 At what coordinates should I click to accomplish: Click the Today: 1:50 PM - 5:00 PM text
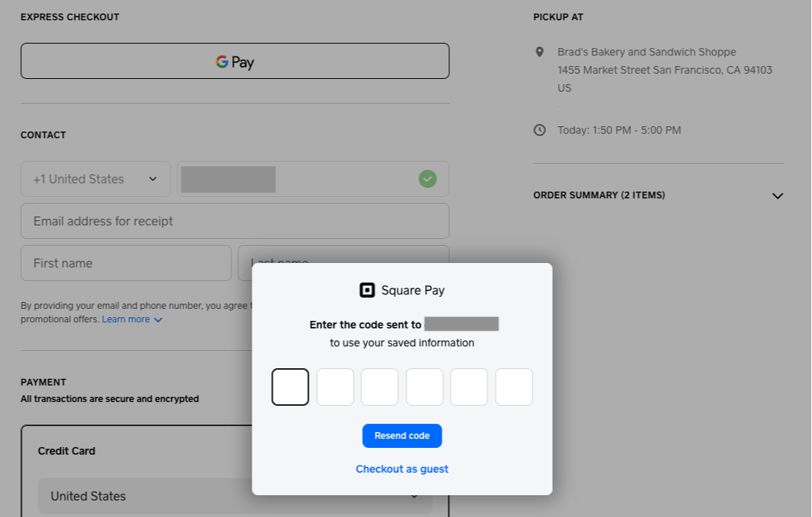(619, 130)
